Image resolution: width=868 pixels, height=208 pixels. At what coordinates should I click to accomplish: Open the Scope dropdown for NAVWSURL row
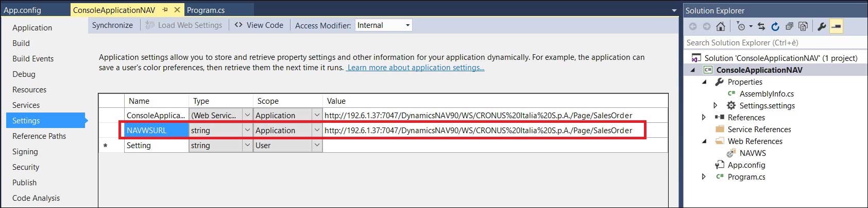click(x=317, y=131)
